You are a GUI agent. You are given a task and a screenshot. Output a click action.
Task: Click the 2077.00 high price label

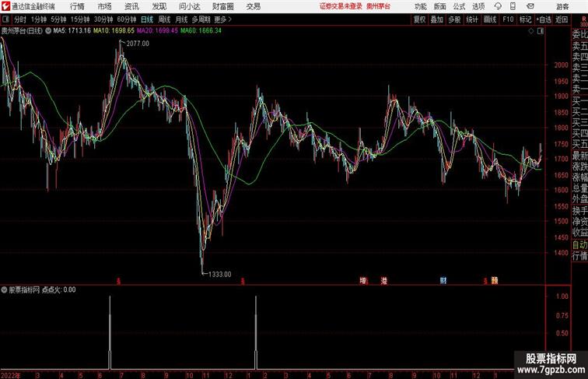coord(138,44)
